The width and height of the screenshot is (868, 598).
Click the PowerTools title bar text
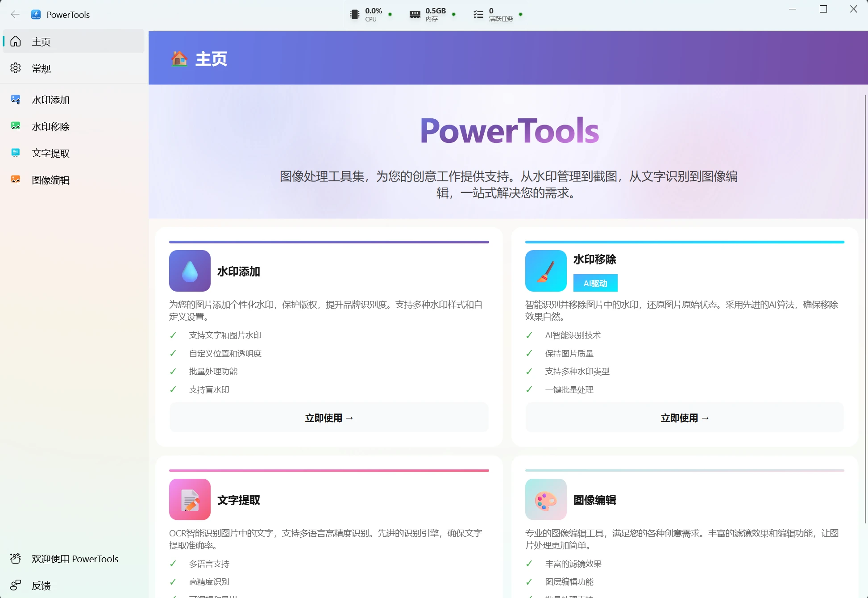[68, 15]
